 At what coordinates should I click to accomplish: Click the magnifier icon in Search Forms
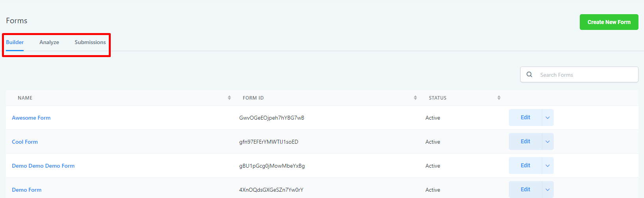[529, 74]
